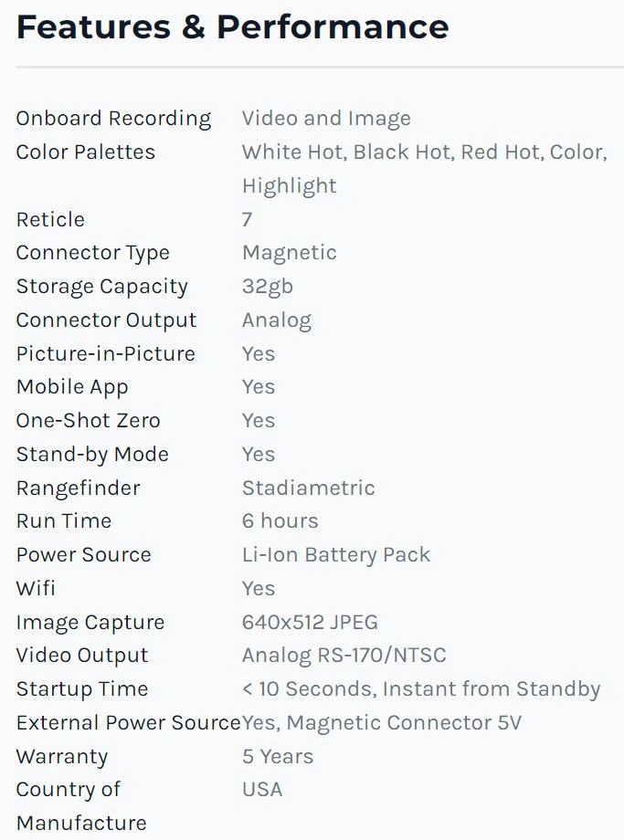The image size is (624, 840).
Task: Click the Stadiametric rangefinder value
Action: (x=308, y=488)
